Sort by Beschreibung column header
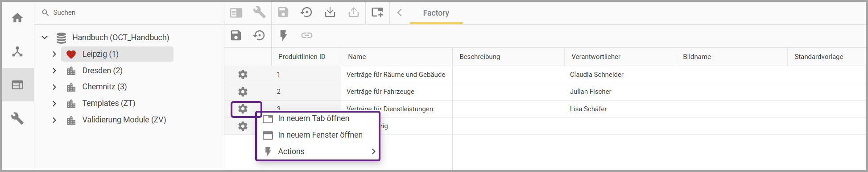 click(480, 57)
